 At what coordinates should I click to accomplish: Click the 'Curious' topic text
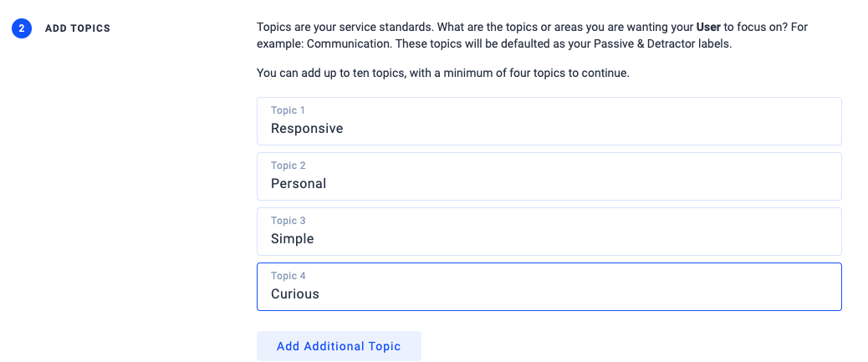(294, 294)
